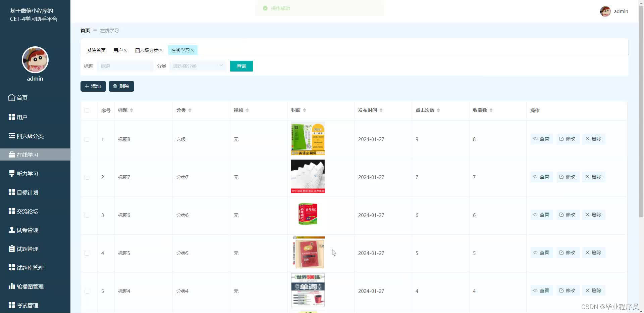
Task: Delete the 标题8 record
Action: pyautogui.click(x=594, y=139)
